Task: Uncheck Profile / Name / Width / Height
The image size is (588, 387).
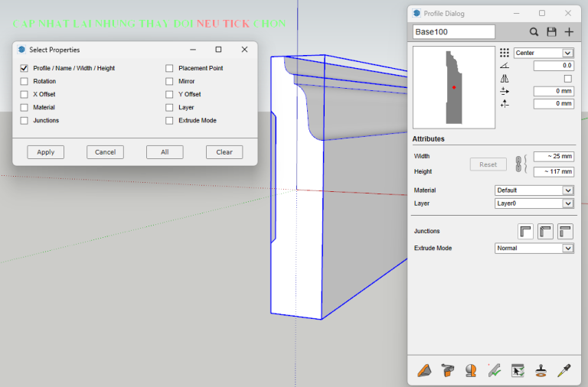Action: click(x=24, y=68)
